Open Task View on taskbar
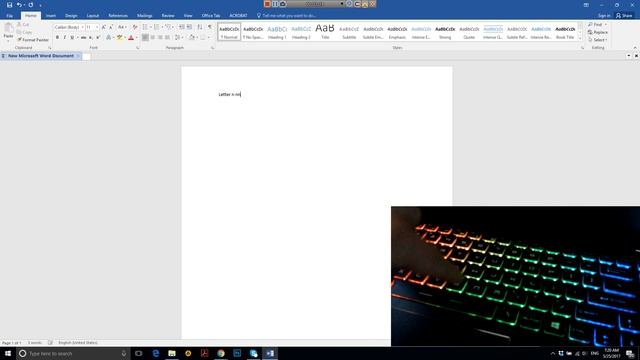The width and height of the screenshot is (640, 360). coord(139,353)
